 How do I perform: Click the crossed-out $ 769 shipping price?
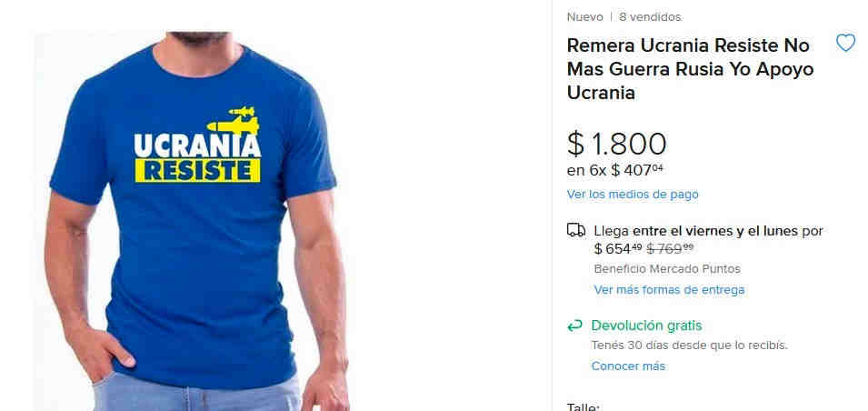(x=670, y=249)
